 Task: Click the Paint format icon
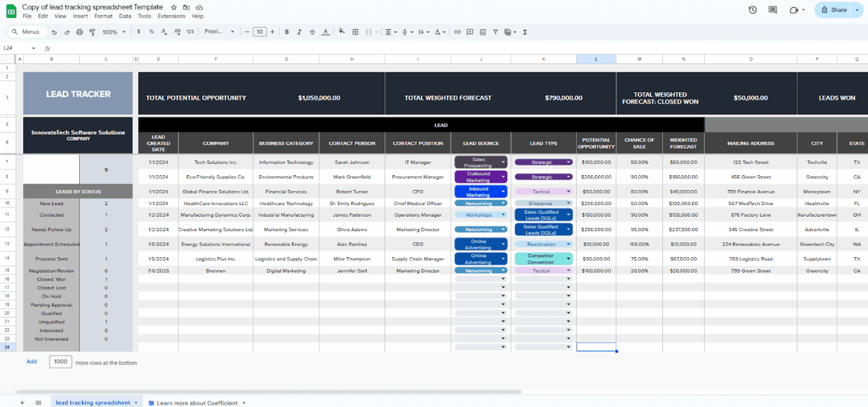coord(91,32)
